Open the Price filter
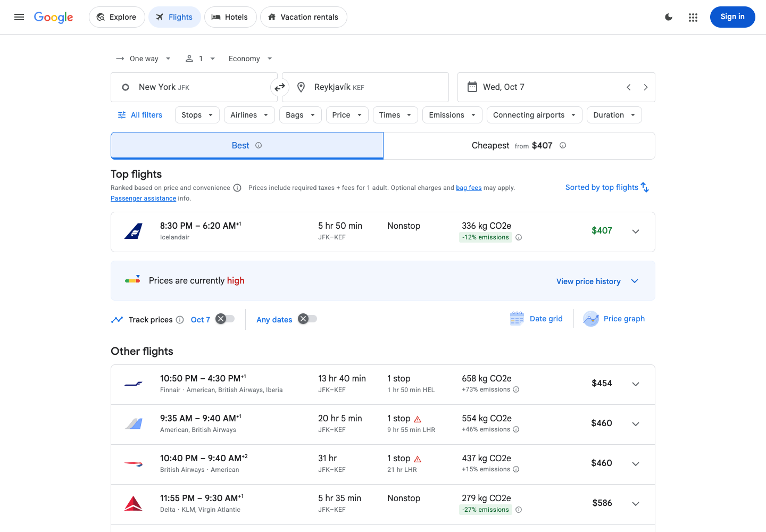The width and height of the screenshot is (766, 532). (347, 115)
